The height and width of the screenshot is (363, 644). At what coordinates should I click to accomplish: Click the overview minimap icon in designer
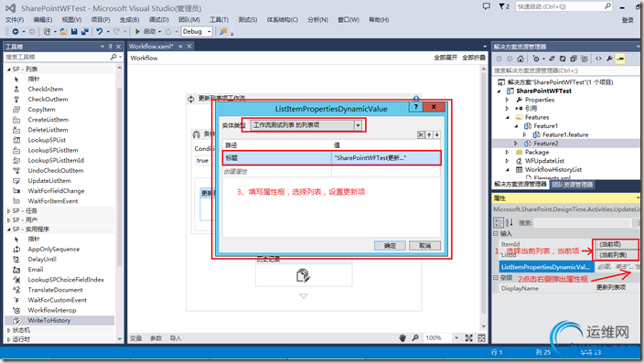[x=482, y=338]
